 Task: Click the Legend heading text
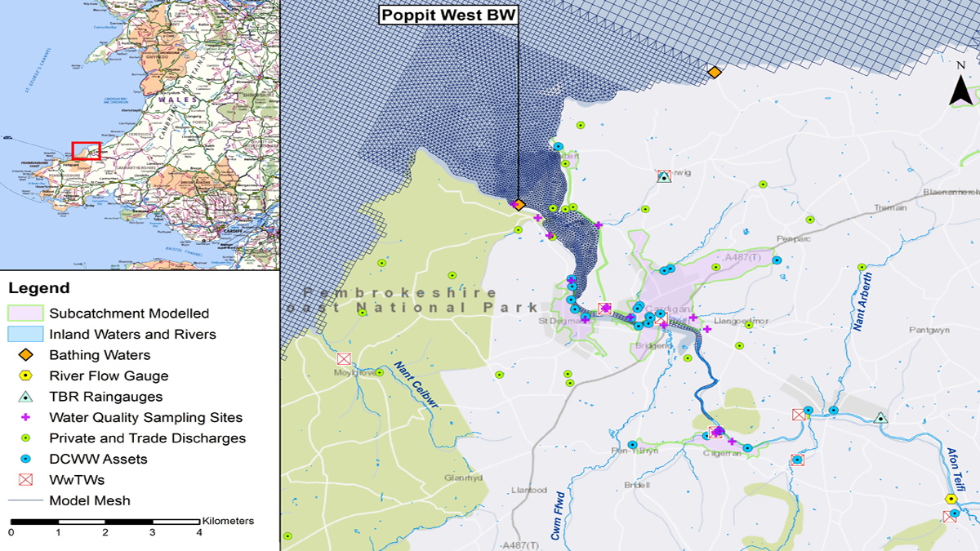click(x=38, y=289)
